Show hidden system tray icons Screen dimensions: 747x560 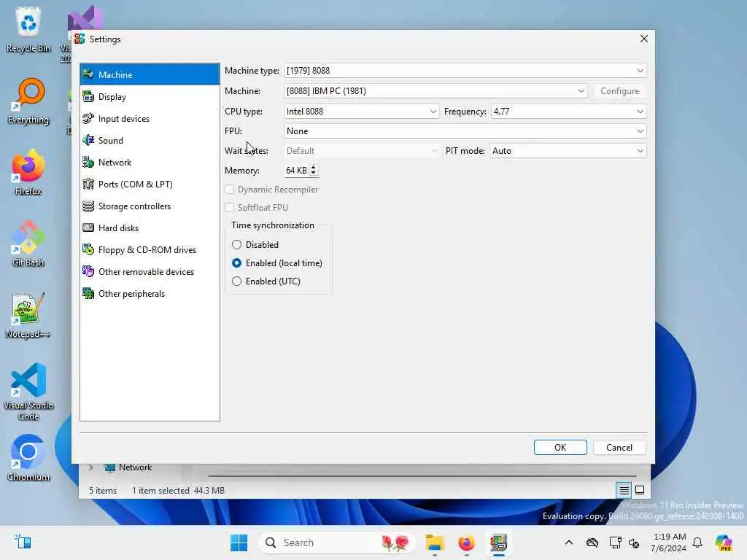[x=569, y=542]
